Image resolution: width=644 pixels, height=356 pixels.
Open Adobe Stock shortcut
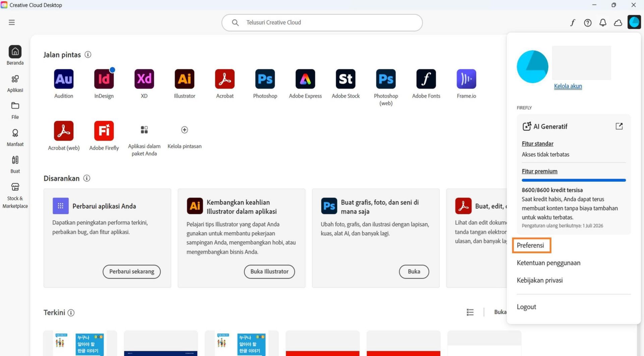pyautogui.click(x=345, y=79)
